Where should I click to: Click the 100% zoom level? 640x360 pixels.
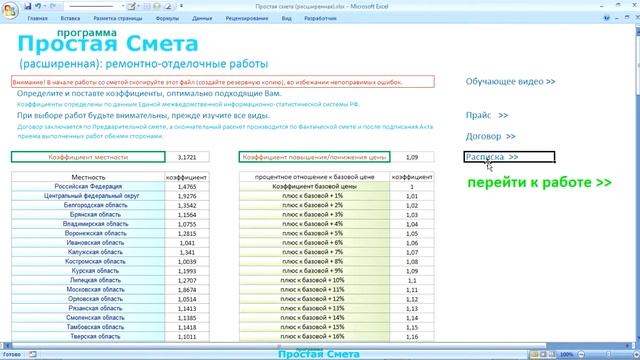coord(566,354)
